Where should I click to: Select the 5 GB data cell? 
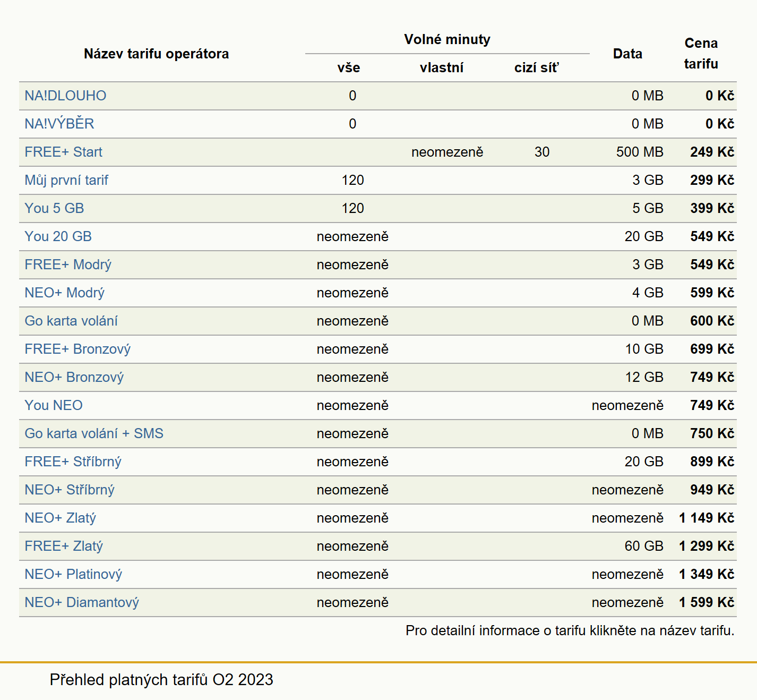pyautogui.click(x=648, y=208)
